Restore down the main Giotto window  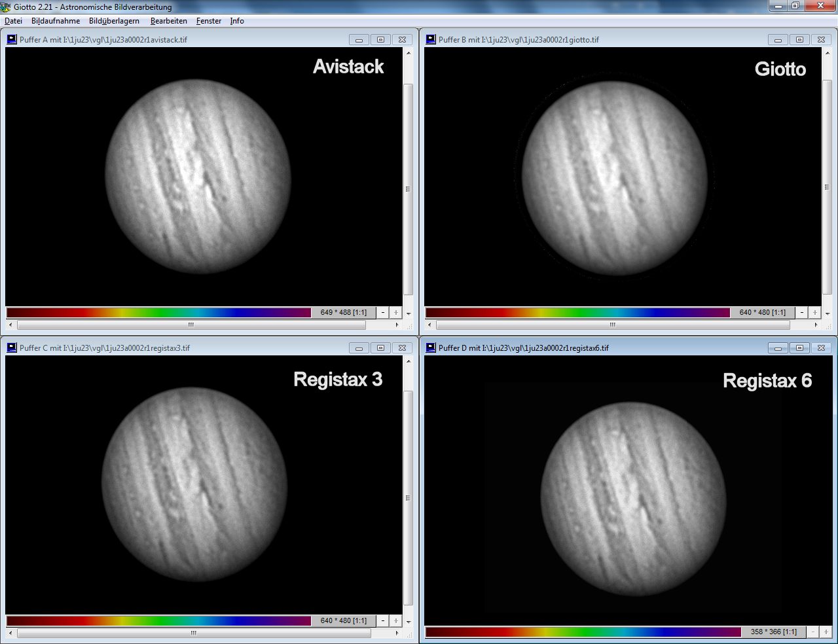tap(795, 6)
